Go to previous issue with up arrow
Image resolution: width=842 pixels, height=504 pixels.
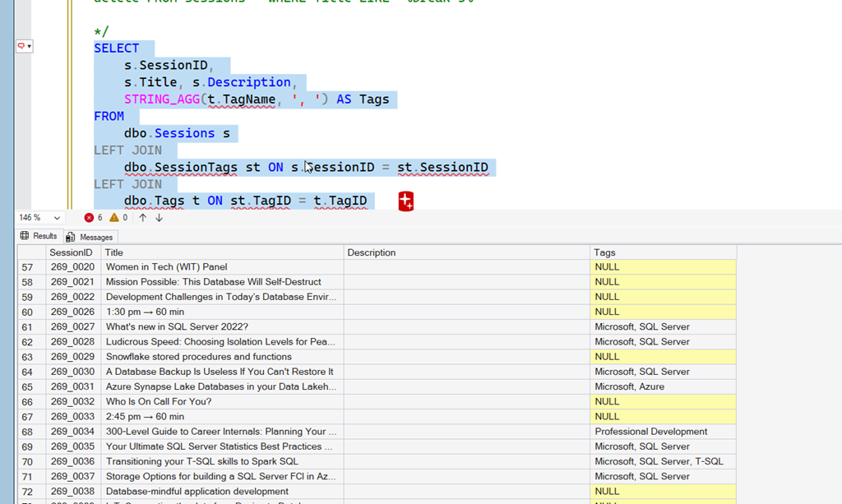(x=142, y=218)
